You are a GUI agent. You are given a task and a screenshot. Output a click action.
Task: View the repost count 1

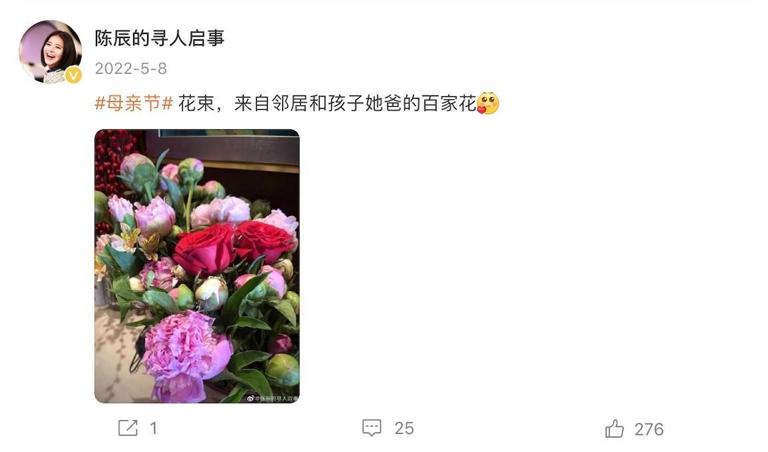153,428
